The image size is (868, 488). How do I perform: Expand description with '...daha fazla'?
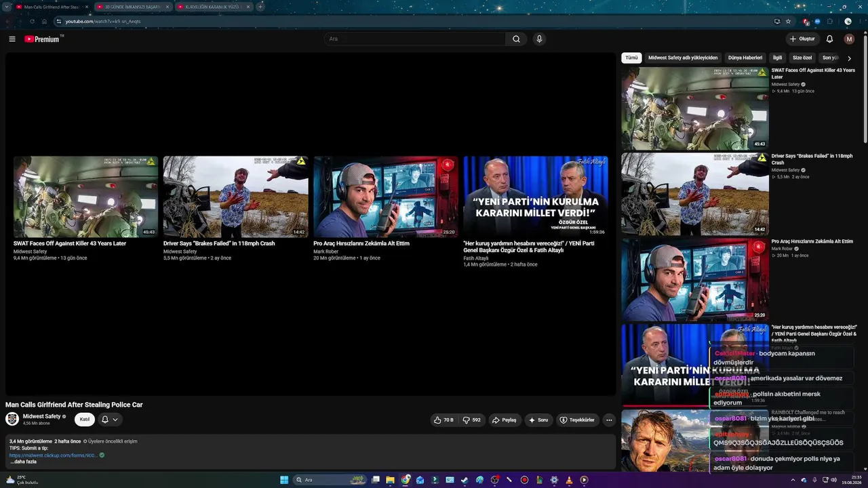point(23,462)
